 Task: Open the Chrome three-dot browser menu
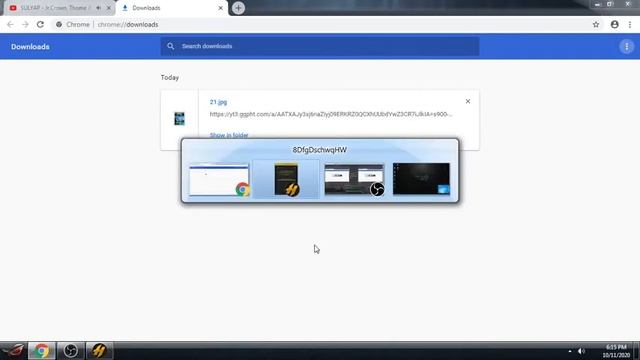pos(630,24)
